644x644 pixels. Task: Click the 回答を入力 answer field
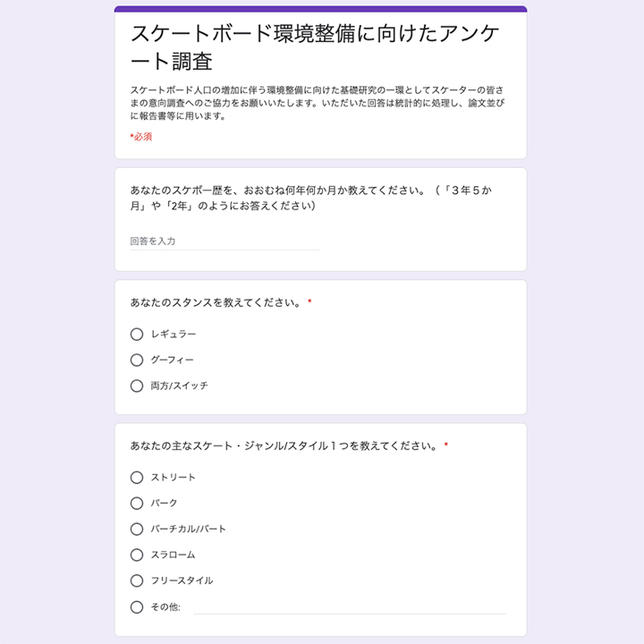(x=225, y=241)
